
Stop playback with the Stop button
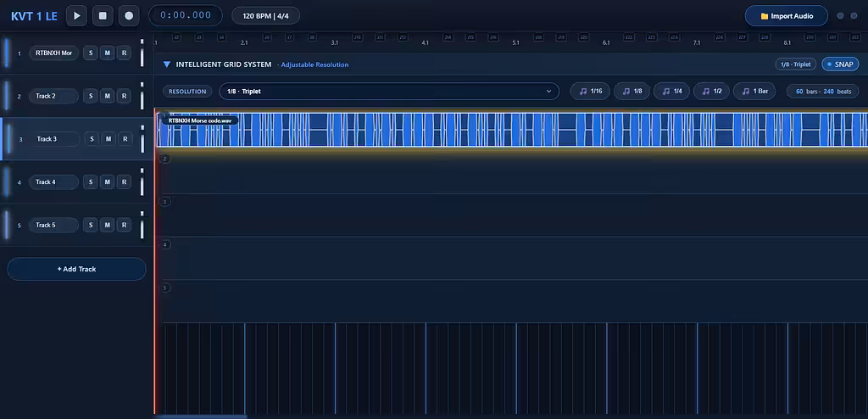(x=103, y=15)
